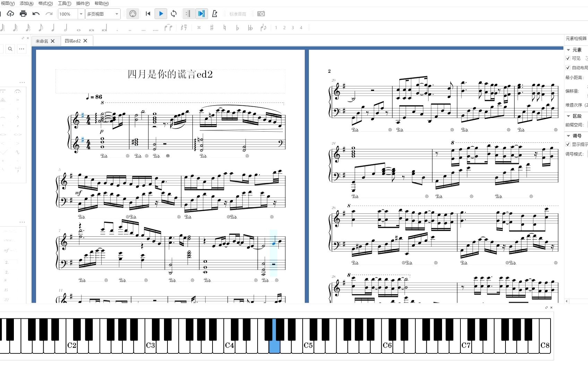588x368 pixels.
Task: Open the 100% zoom dropdown
Action: coord(81,14)
